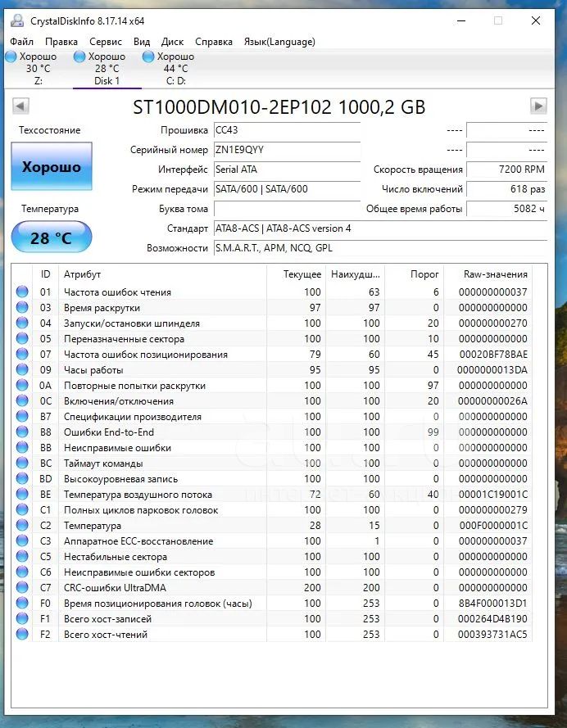This screenshot has width=567, height=728.
Task: Click the Текущее column header
Action: [x=297, y=274]
